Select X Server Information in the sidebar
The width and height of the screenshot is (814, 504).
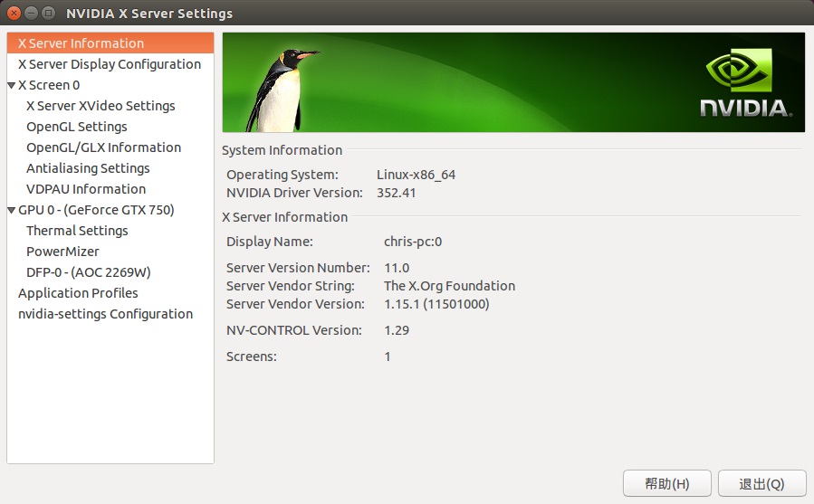[110, 43]
